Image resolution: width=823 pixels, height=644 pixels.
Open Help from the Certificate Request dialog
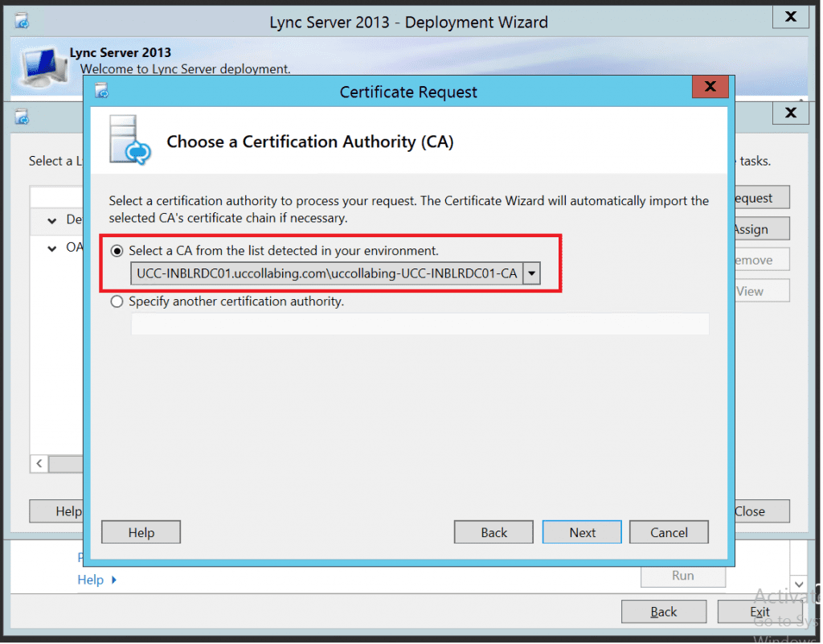[141, 531]
